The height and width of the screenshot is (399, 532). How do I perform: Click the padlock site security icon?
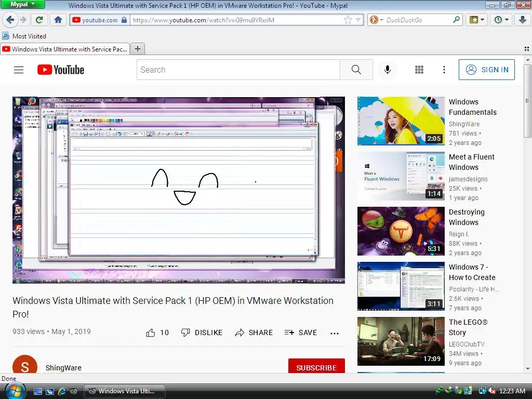coord(124,20)
